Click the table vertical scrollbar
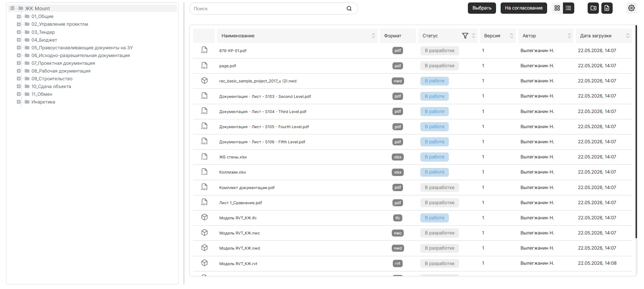Image resolution: width=644 pixels, height=289 pixels. point(636,132)
